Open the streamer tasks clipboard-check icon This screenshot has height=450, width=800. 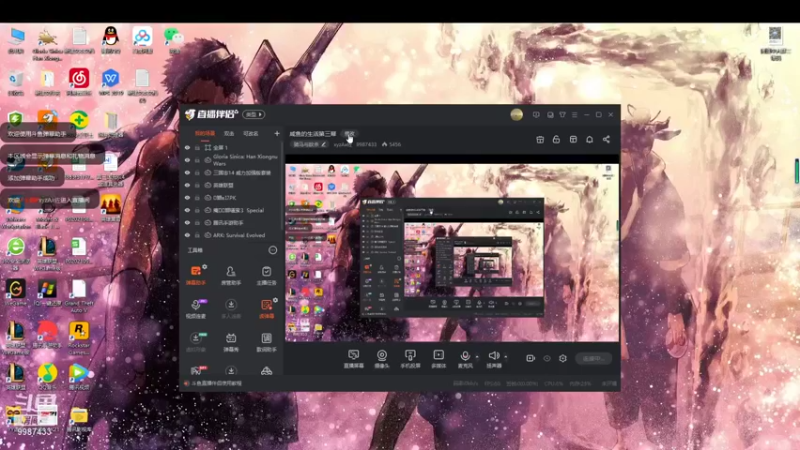[266, 276]
